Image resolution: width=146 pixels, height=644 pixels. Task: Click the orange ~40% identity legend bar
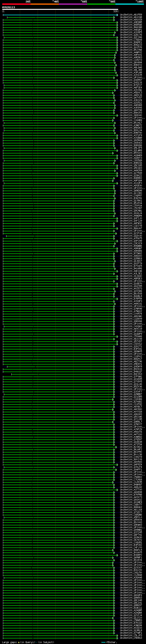(45, 4)
